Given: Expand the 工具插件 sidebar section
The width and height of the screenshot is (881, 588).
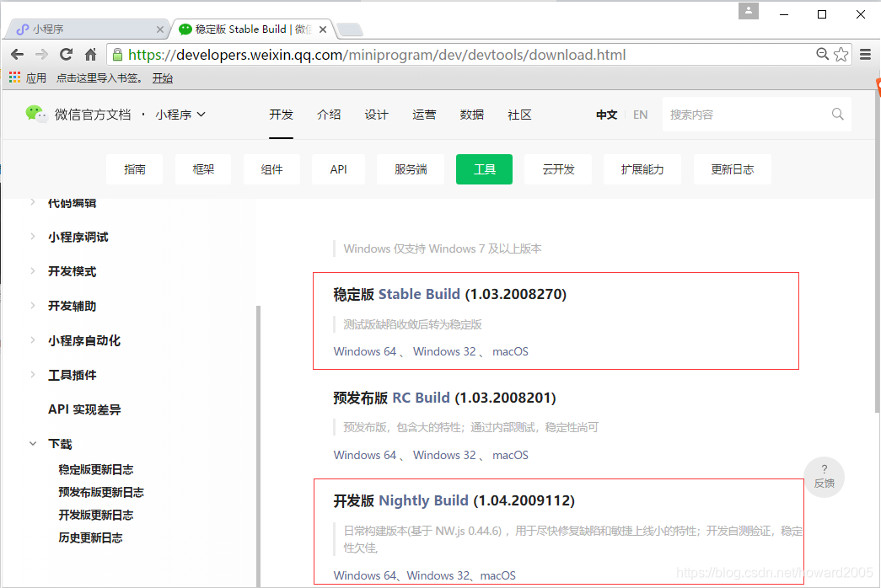Looking at the screenshot, I should point(33,374).
